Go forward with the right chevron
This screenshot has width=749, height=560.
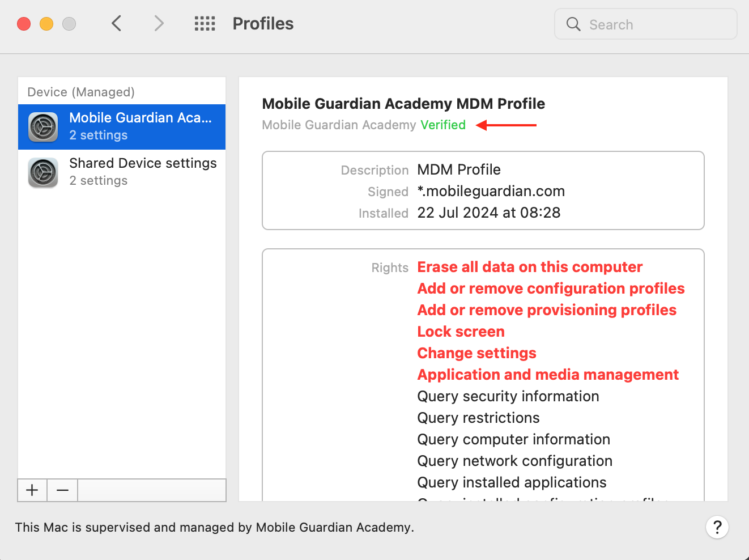click(159, 24)
